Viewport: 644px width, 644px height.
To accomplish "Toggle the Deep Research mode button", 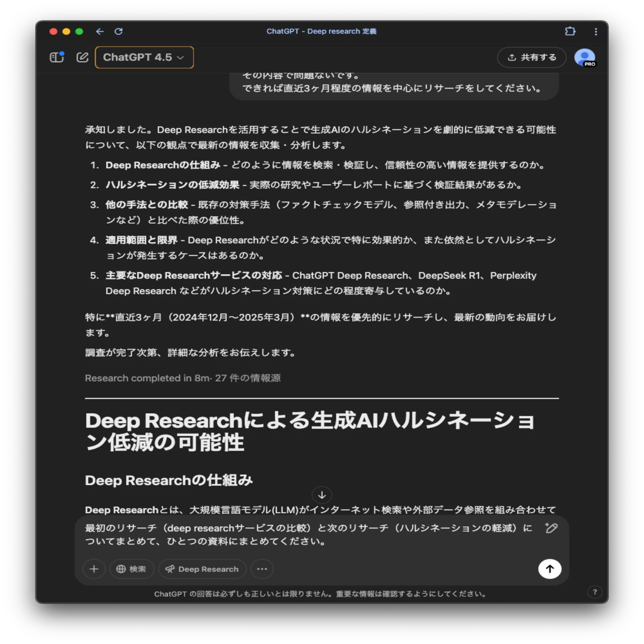I will (x=202, y=569).
